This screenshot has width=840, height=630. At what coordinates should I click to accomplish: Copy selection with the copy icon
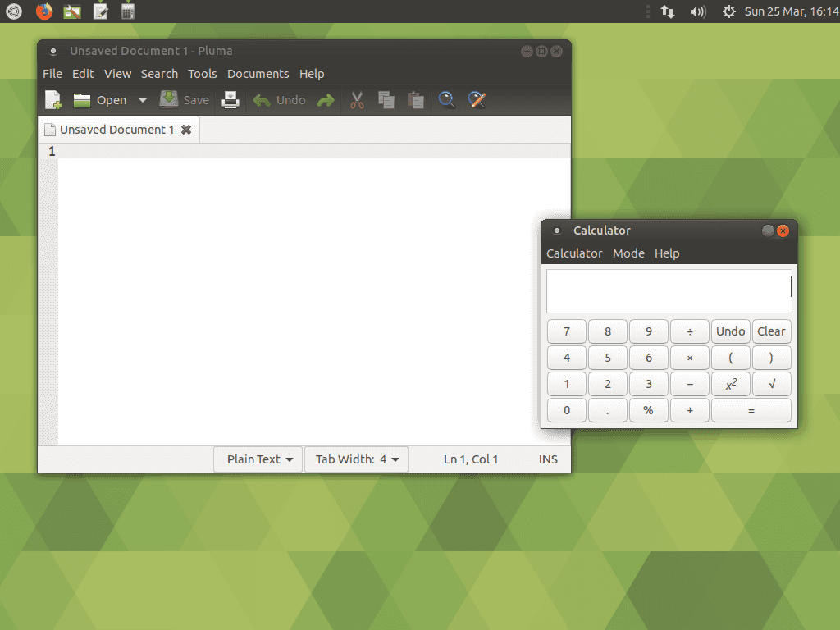[x=386, y=99]
